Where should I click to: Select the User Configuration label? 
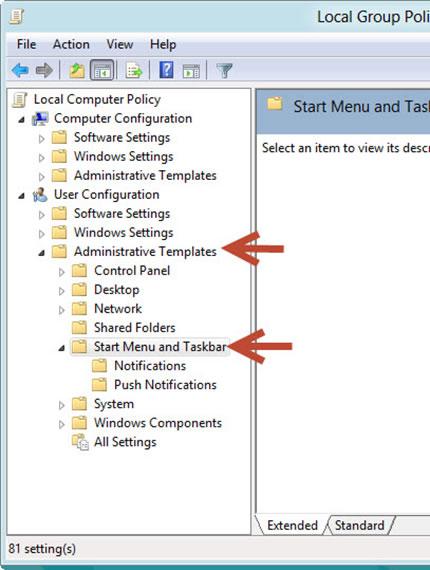107,194
